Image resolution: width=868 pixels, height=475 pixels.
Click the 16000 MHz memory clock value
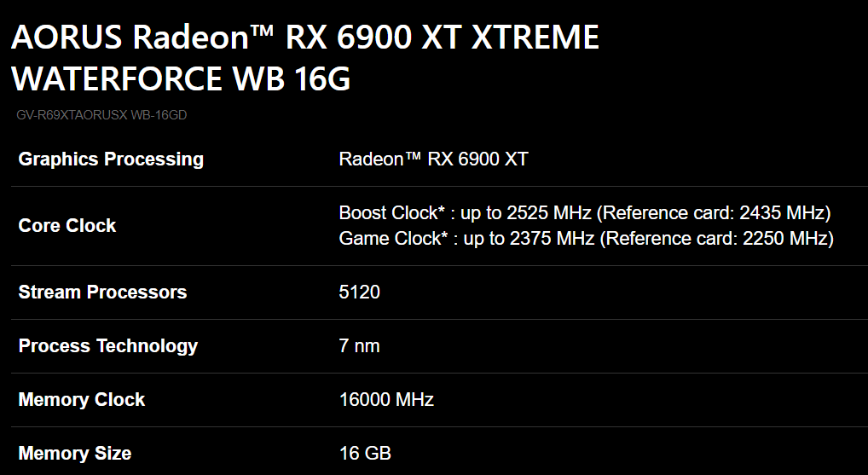click(386, 400)
